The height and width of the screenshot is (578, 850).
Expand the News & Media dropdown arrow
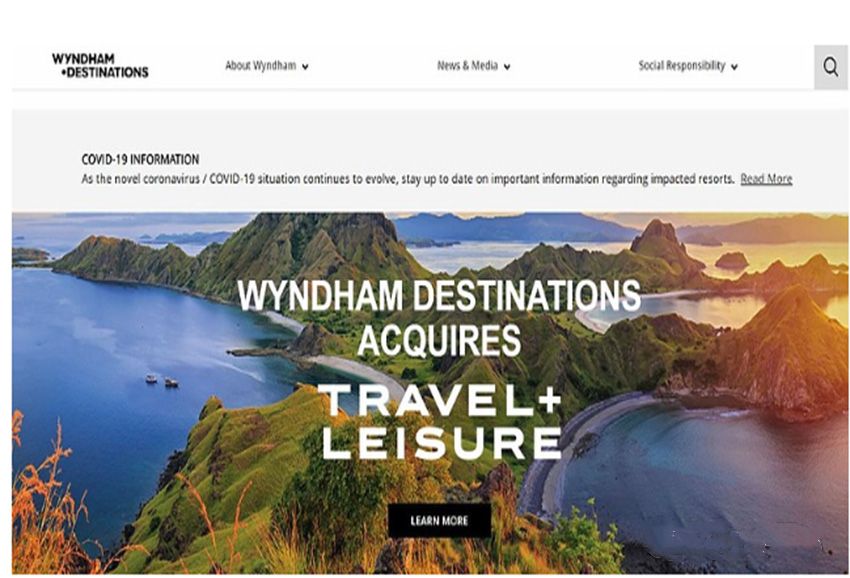(507, 67)
